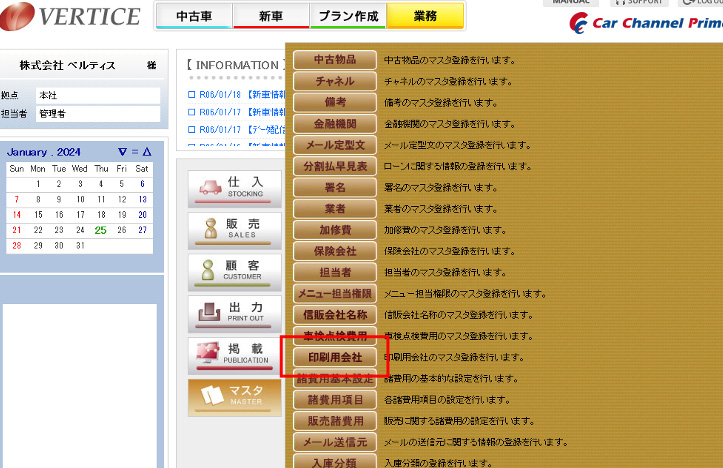Open the 業務 yellow tab

pyautogui.click(x=424, y=16)
